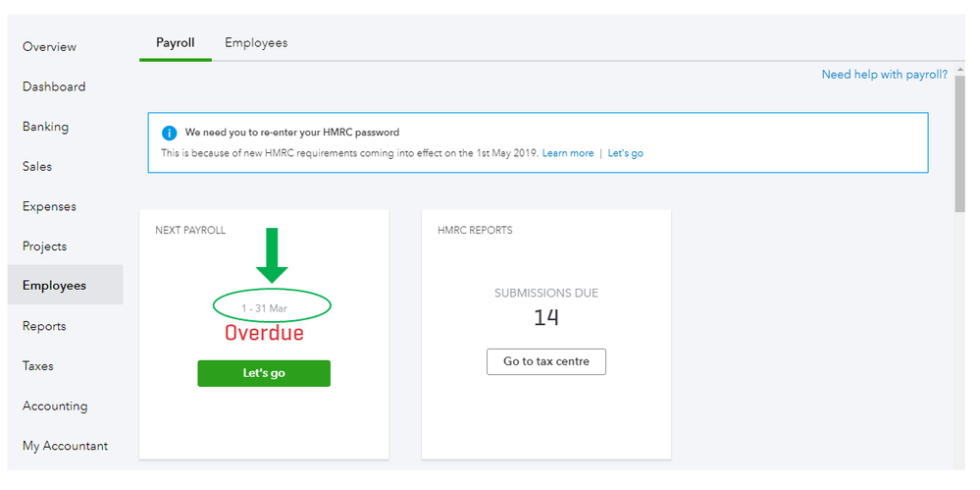Select Employees in the left navigation
980x490 pixels.
pyautogui.click(x=55, y=286)
